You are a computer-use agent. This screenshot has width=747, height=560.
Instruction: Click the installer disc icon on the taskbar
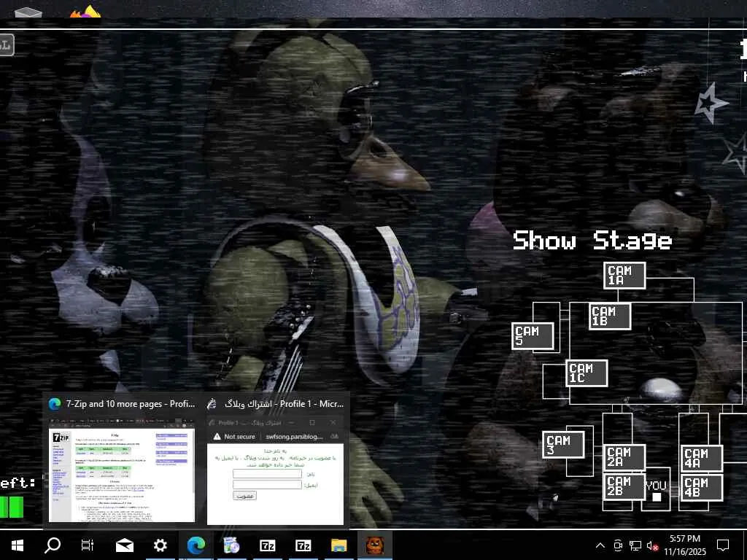click(231, 545)
